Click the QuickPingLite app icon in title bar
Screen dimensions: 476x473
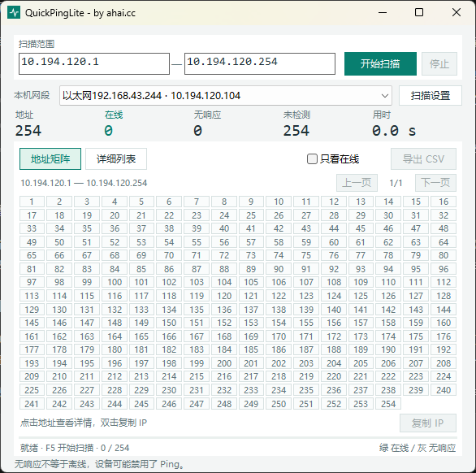(x=14, y=13)
